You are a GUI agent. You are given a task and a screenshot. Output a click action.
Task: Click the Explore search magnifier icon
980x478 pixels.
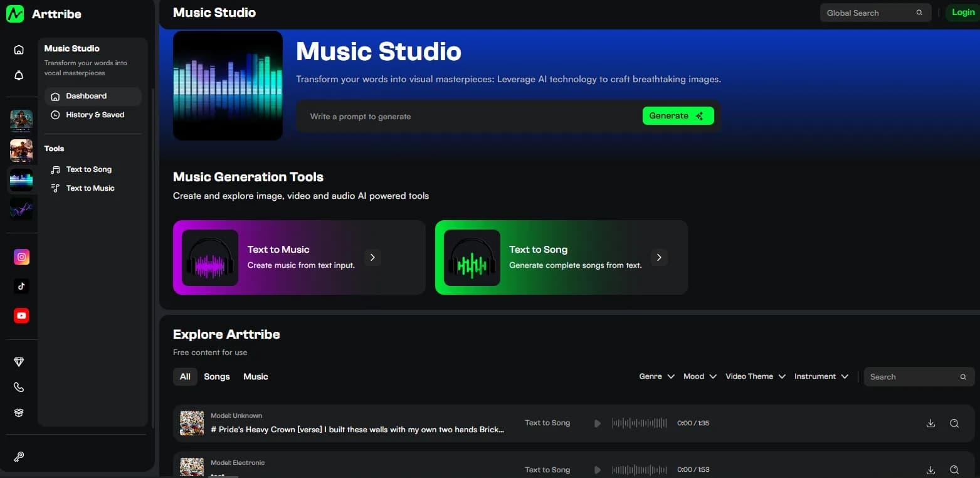(963, 377)
